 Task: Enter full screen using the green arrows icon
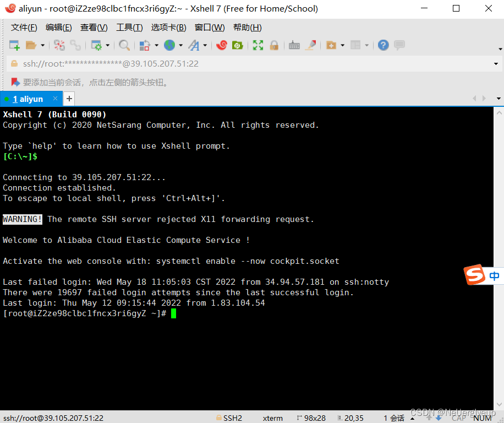point(258,45)
